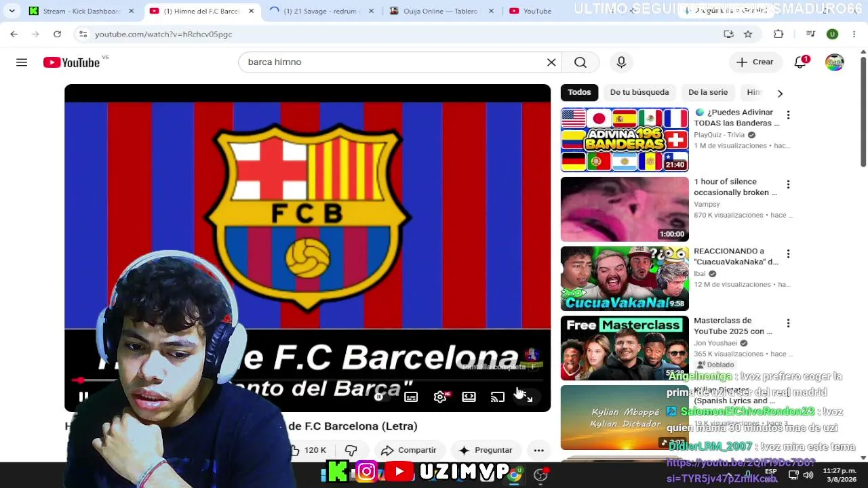The height and width of the screenshot is (488, 868).
Task: Close the 'Himne del F.C Barcelona' tab
Action: (252, 11)
